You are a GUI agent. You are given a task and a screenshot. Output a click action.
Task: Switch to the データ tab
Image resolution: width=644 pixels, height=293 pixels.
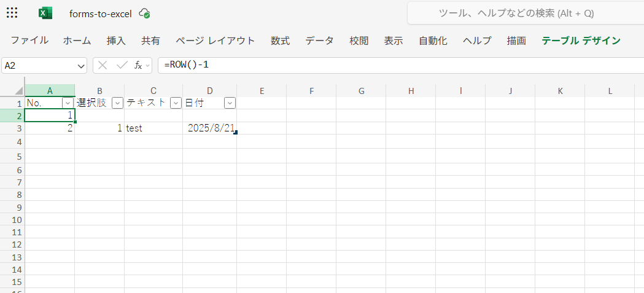(319, 41)
